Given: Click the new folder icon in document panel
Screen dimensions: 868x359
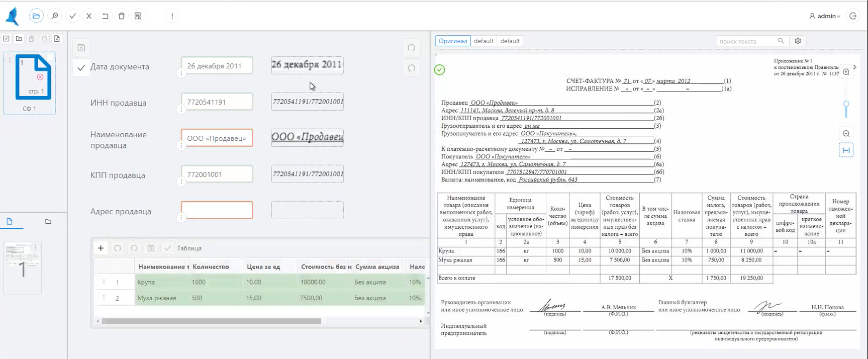Looking at the screenshot, I should pyautogui.click(x=19, y=39).
